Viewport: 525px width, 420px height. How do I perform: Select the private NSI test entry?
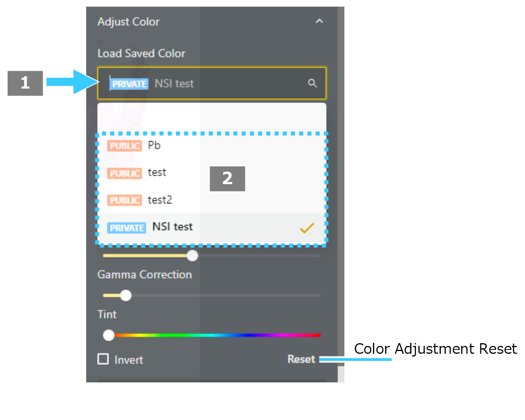pos(212,227)
